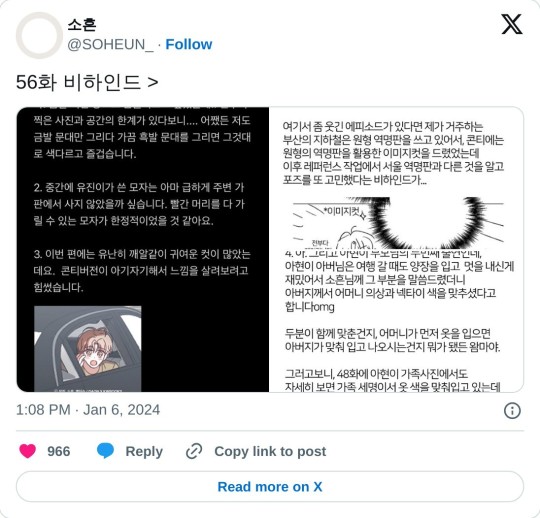Click the 이미지컷 manga sketch panel

tap(398, 223)
